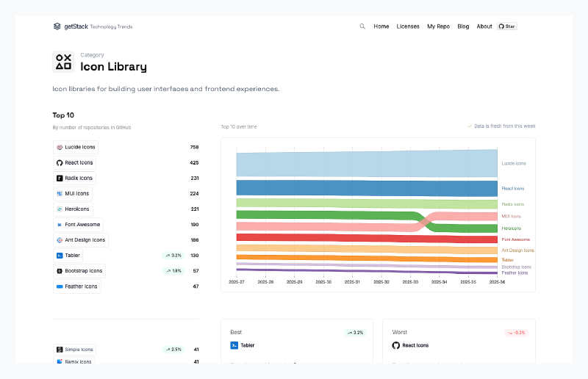
Task: Open the Font Awesome list entry
Action: [x=79, y=225]
